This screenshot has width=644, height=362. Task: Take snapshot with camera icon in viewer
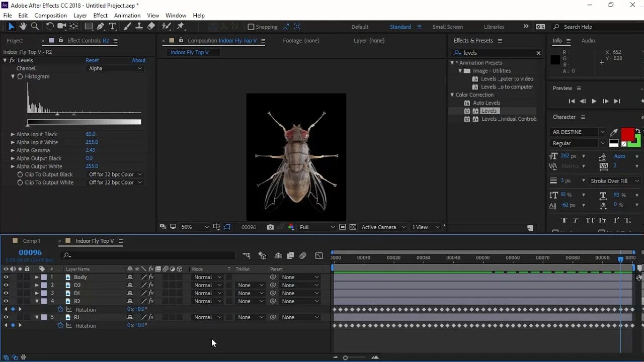click(x=270, y=227)
